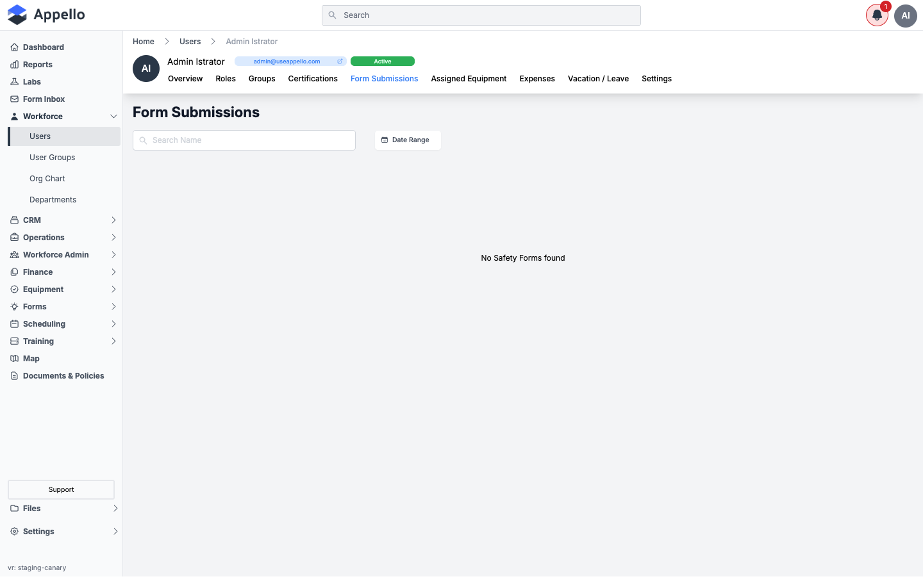923x588 pixels.
Task: Open the Expenses tab
Action: [537, 79]
